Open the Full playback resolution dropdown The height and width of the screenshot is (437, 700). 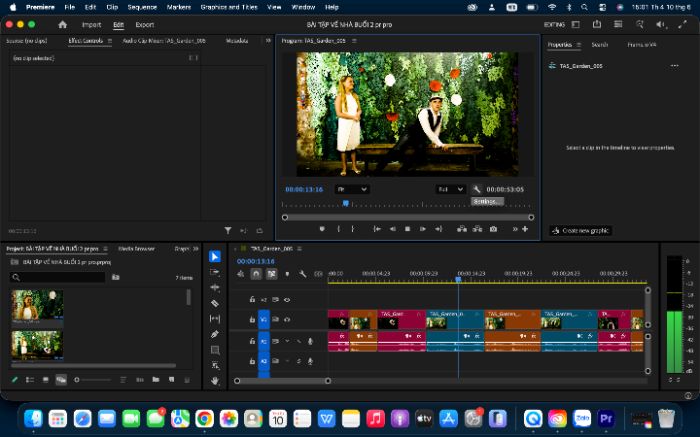450,189
